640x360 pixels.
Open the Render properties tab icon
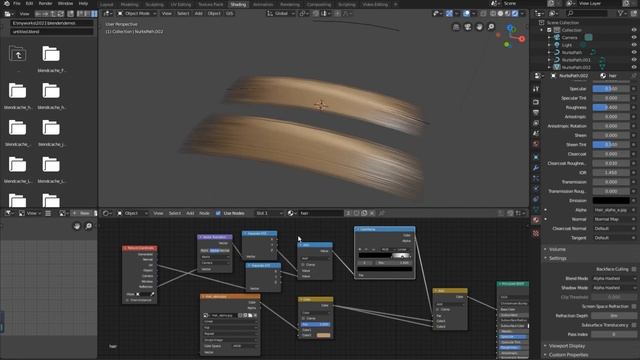(536, 102)
